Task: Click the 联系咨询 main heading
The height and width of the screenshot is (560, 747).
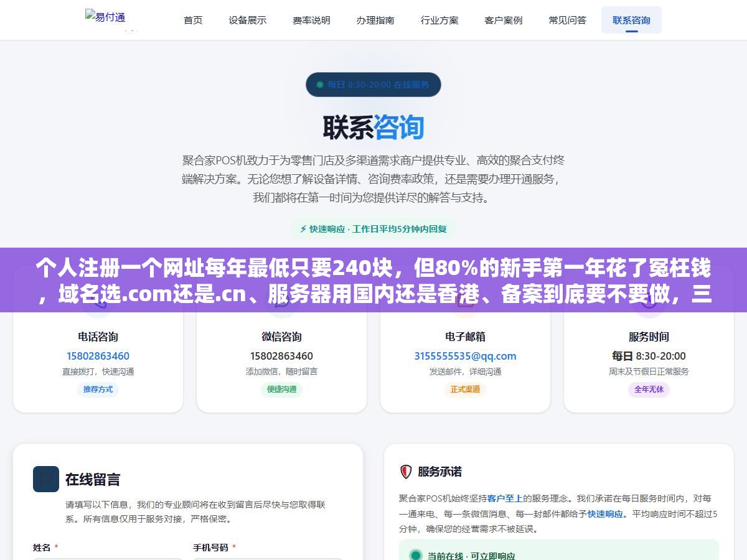Action: [x=374, y=127]
